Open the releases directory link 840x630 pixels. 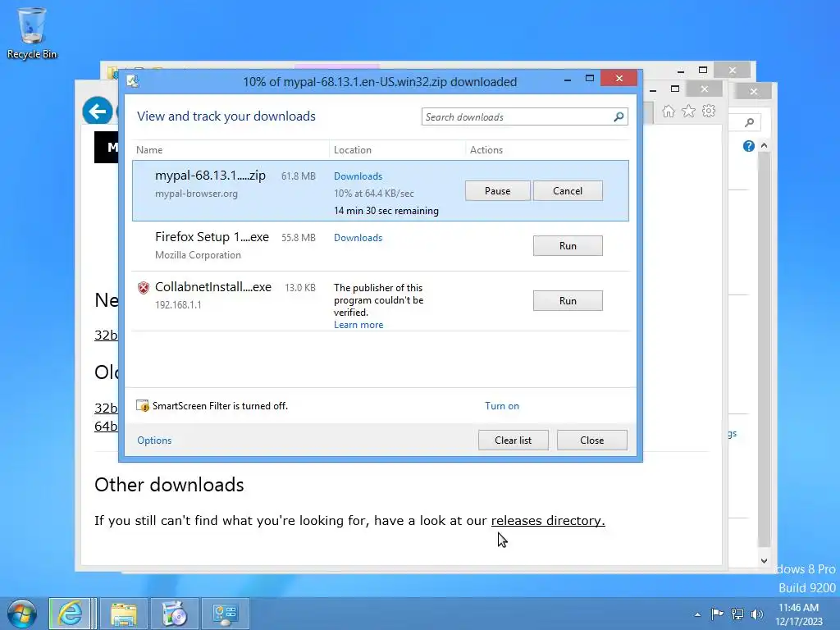548,521
